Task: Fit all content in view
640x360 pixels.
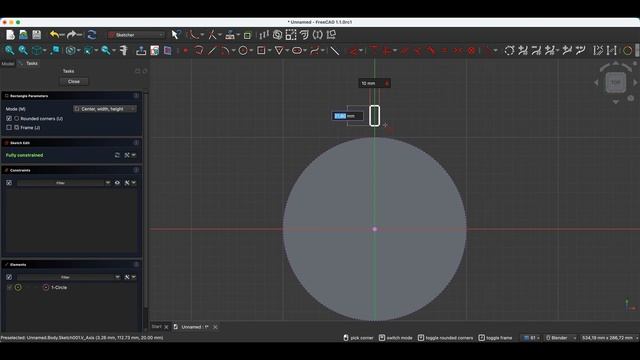Action: tap(9, 50)
